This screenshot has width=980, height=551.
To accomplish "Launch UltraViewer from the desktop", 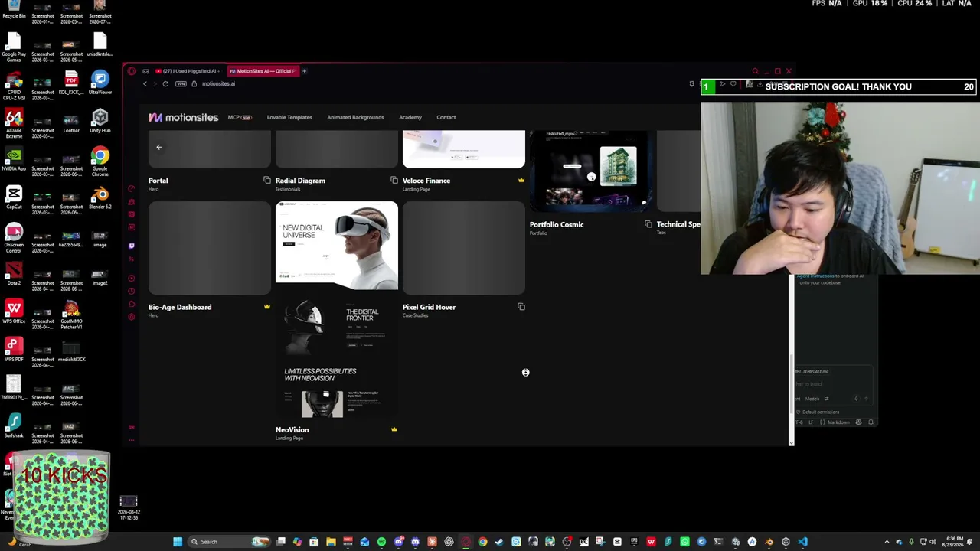I will [100, 83].
